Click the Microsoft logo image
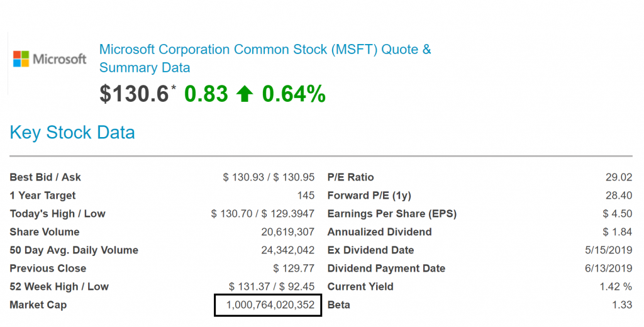 tap(50, 58)
